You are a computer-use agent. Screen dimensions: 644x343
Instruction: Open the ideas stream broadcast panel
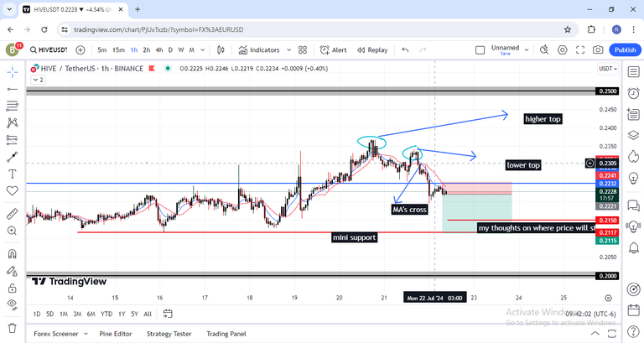click(633, 226)
